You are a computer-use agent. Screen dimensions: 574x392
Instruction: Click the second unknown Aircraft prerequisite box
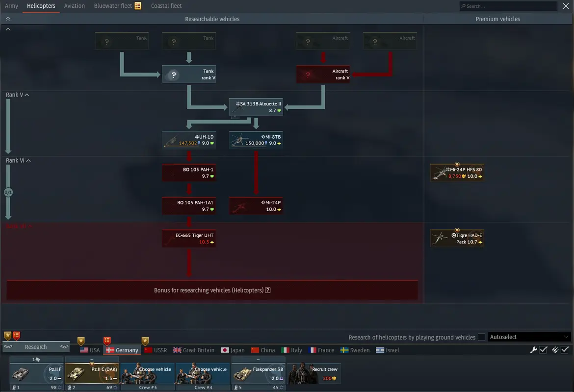tap(390, 41)
